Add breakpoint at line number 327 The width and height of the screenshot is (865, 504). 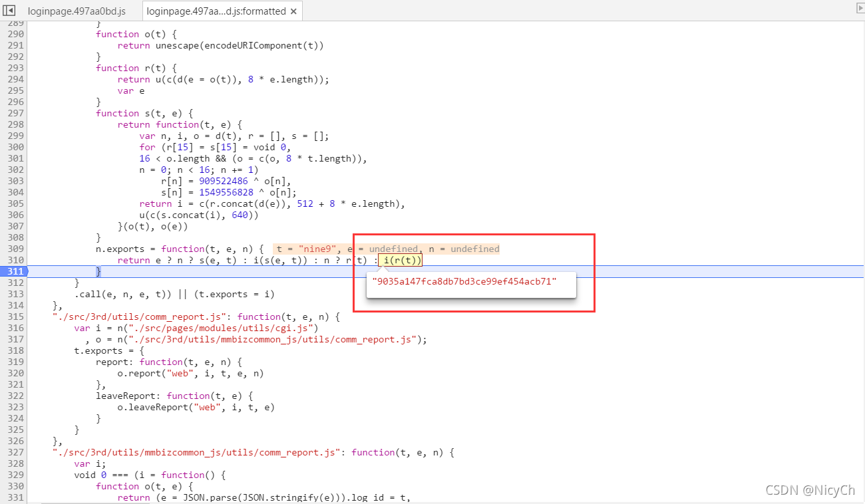coord(15,452)
